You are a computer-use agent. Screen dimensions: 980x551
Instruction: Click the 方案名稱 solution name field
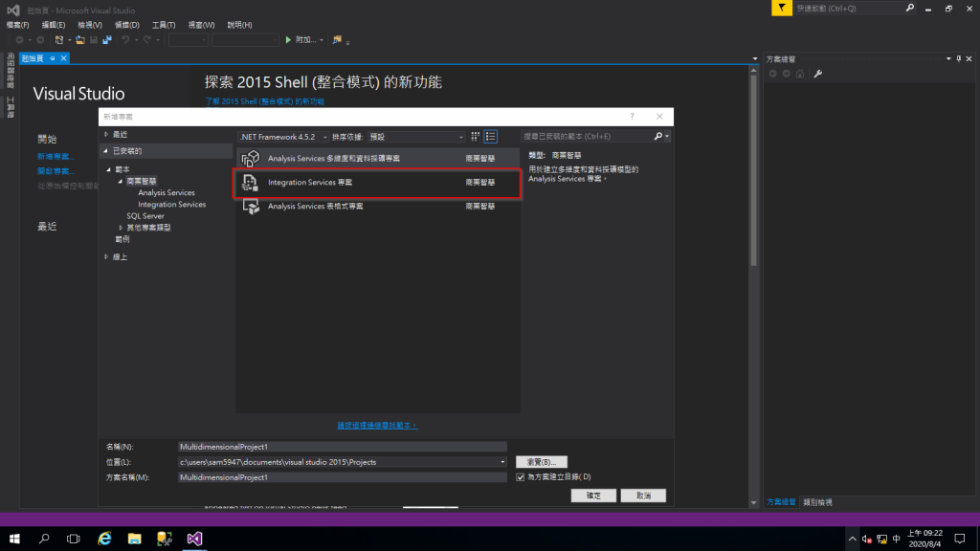tap(343, 477)
